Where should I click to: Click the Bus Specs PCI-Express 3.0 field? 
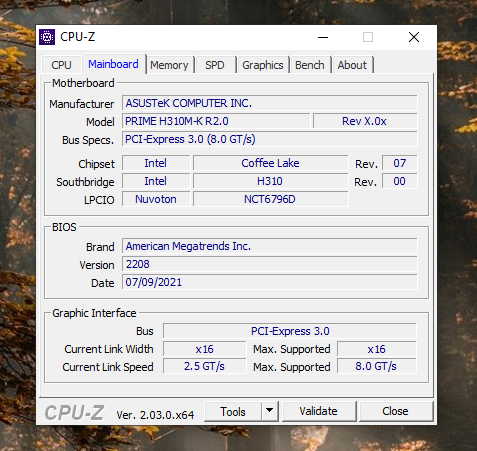click(x=269, y=139)
